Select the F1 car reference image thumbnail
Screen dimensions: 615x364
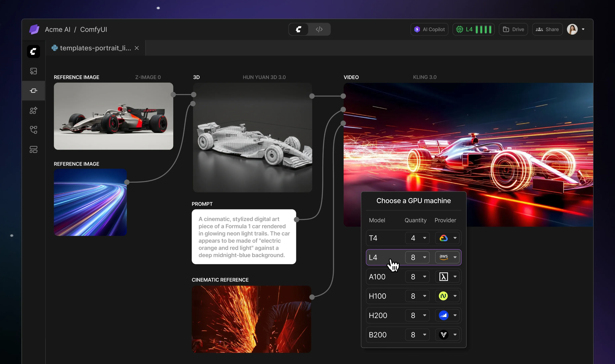(113, 116)
